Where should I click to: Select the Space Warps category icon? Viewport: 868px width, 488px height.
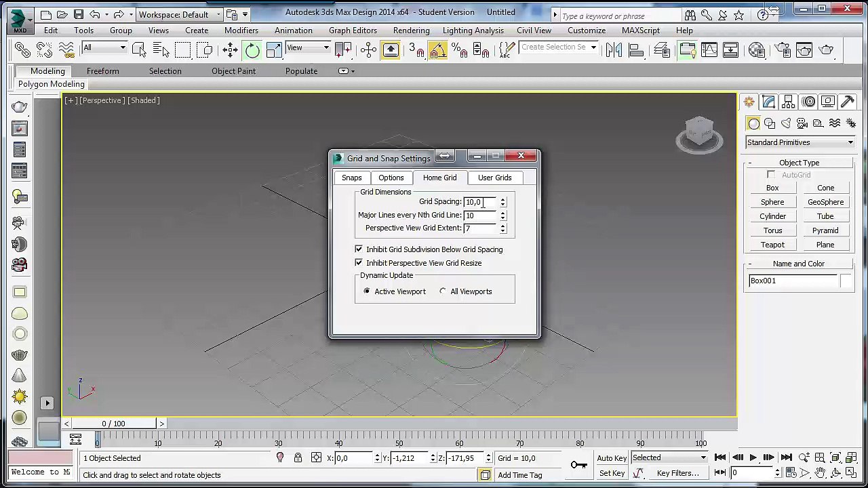click(x=835, y=123)
